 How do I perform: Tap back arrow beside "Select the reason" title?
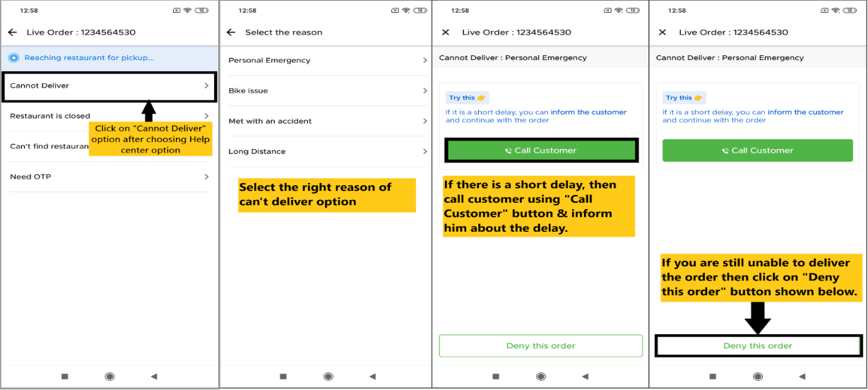click(x=231, y=32)
